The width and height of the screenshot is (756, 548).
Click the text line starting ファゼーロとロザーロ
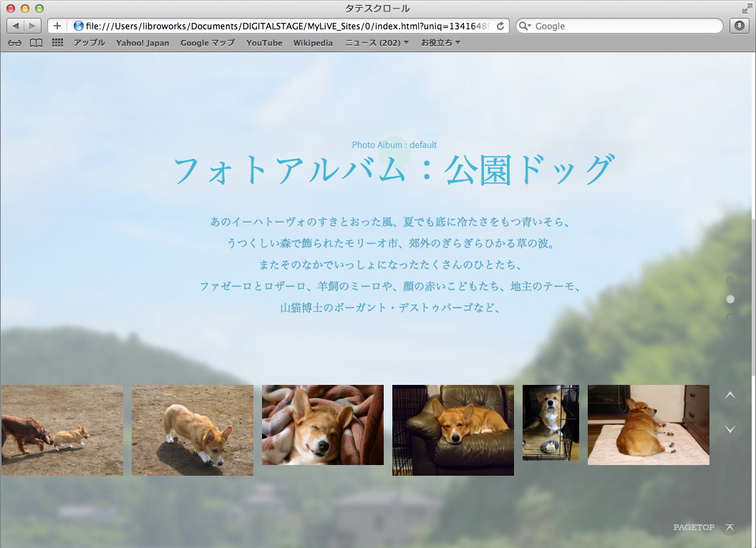click(x=390, y=286)
